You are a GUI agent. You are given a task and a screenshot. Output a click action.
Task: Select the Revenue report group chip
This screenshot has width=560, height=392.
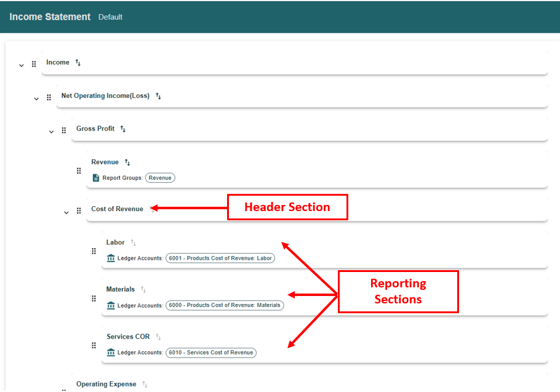pyautogui.click(x=160, y=178)
